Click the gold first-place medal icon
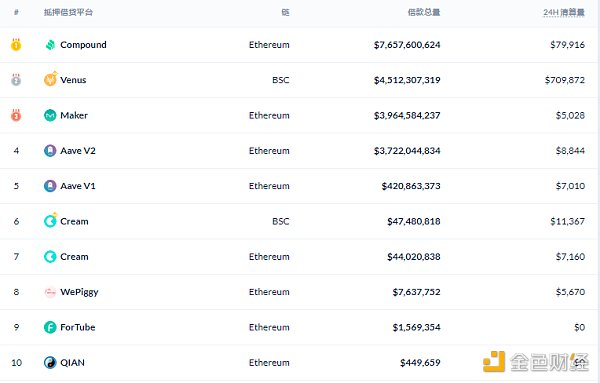 pyautogui.click(x=16, y=44)
